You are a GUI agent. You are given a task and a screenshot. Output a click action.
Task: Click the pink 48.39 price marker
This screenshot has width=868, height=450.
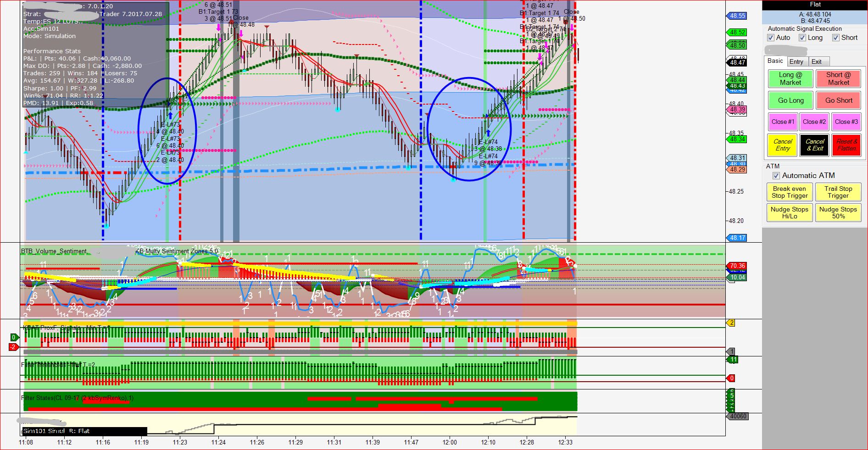(x=737, y=110)
